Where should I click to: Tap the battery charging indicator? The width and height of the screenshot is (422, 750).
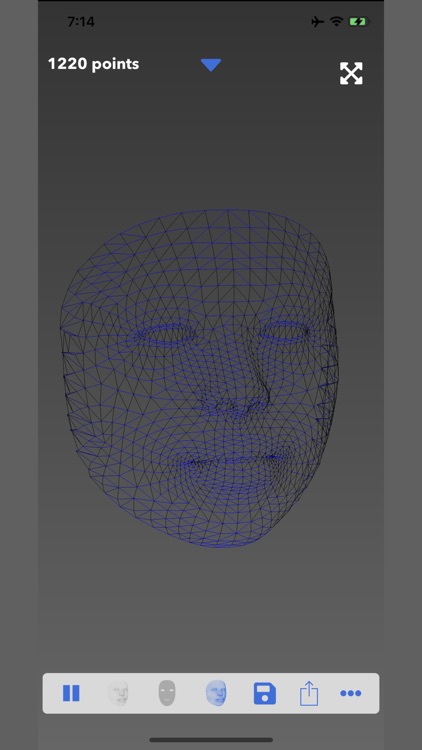pos(358,22)
